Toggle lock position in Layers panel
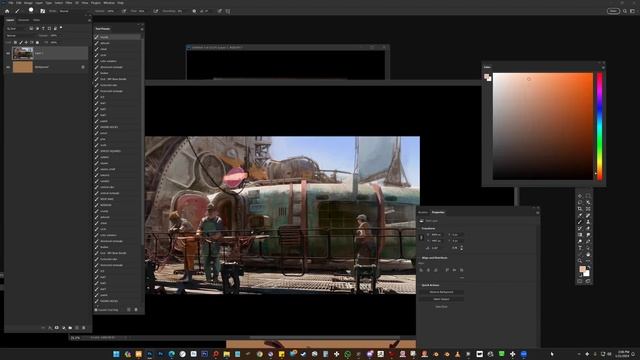Screen dimensions: 640x360 point(26,42)
